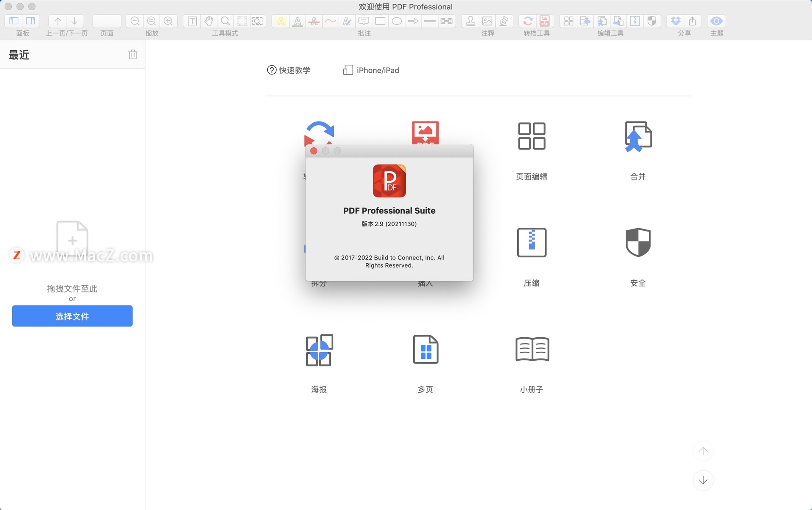The height and width of the screenshot is (510, 812).
Task: Select the magnifier tool in tool modes
Action: tap(225, 21)
